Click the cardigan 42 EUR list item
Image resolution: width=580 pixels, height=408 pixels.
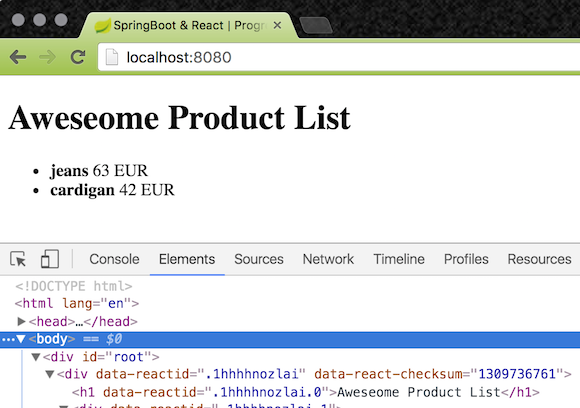tap(112, 190)
